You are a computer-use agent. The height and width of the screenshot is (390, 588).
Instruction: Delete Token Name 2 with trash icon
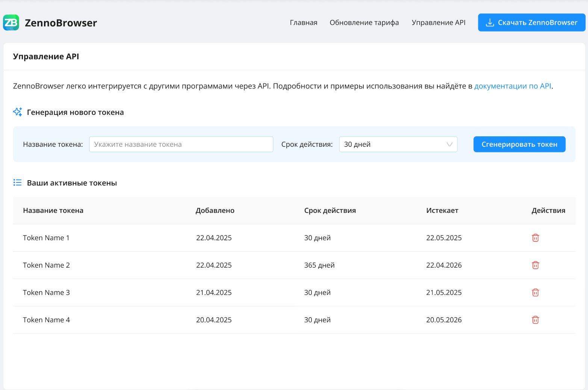535,265
